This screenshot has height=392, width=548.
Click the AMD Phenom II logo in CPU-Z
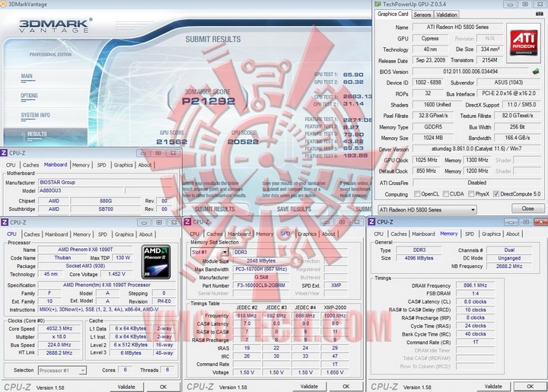tap(157, 262)
